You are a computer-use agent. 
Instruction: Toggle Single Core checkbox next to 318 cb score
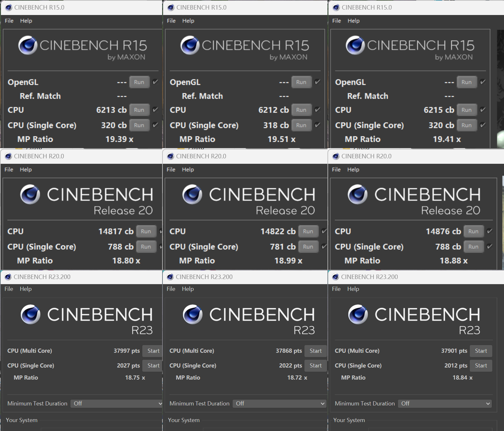point(318,125)
